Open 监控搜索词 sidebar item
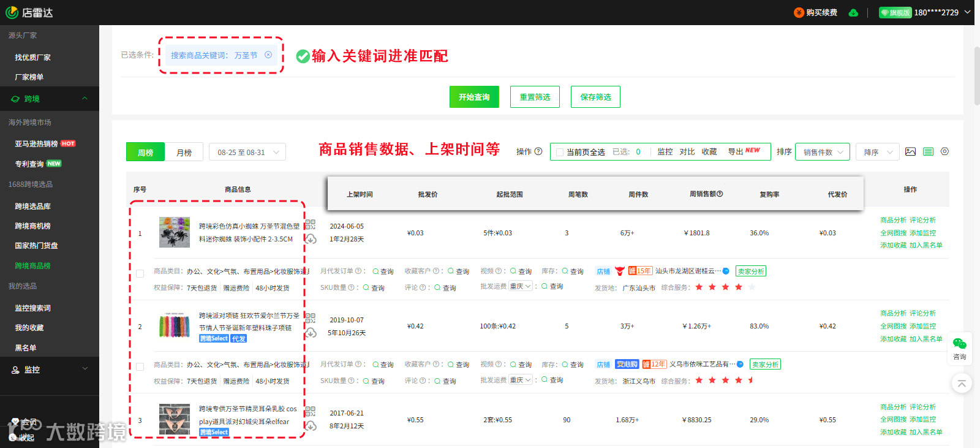This screenshot has width=980, height=448. pos(33,308)
